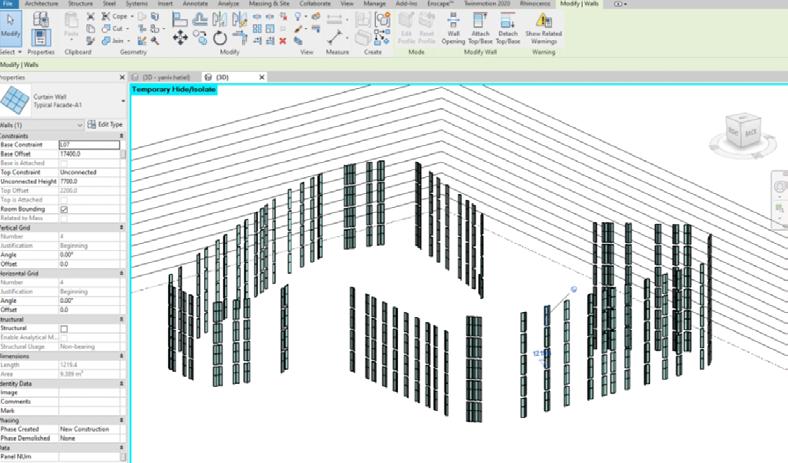Click Show Related Warnings
The height and width of the screenshot is (463, 788).
543,29
